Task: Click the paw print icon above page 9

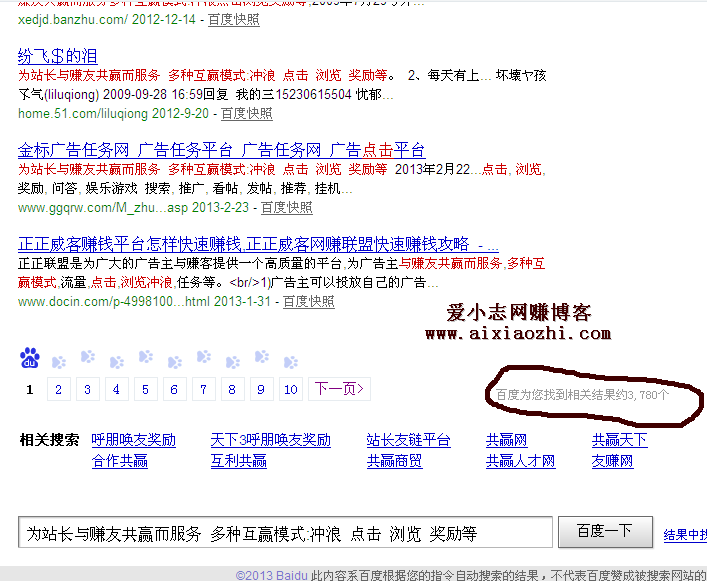Action: (261, 357)
